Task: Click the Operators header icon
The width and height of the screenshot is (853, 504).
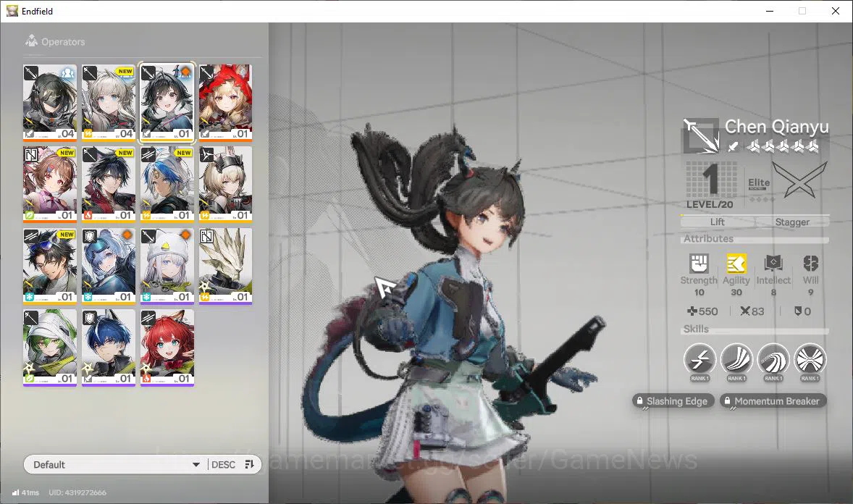Action: [x=32, y=41]
